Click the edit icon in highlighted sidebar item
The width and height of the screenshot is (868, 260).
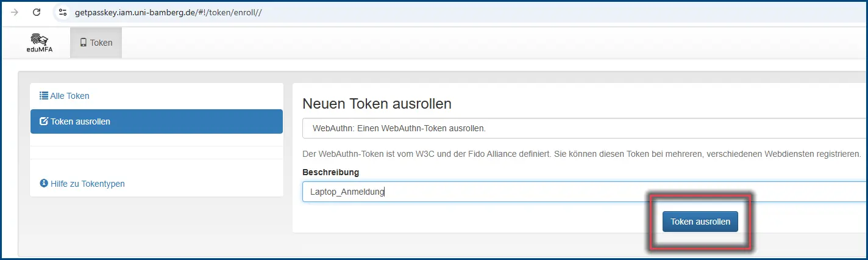pos(44,121)
